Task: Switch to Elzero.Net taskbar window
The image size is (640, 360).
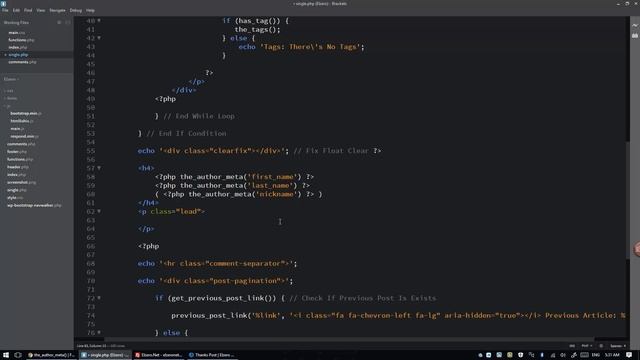Action: point(159,355)
